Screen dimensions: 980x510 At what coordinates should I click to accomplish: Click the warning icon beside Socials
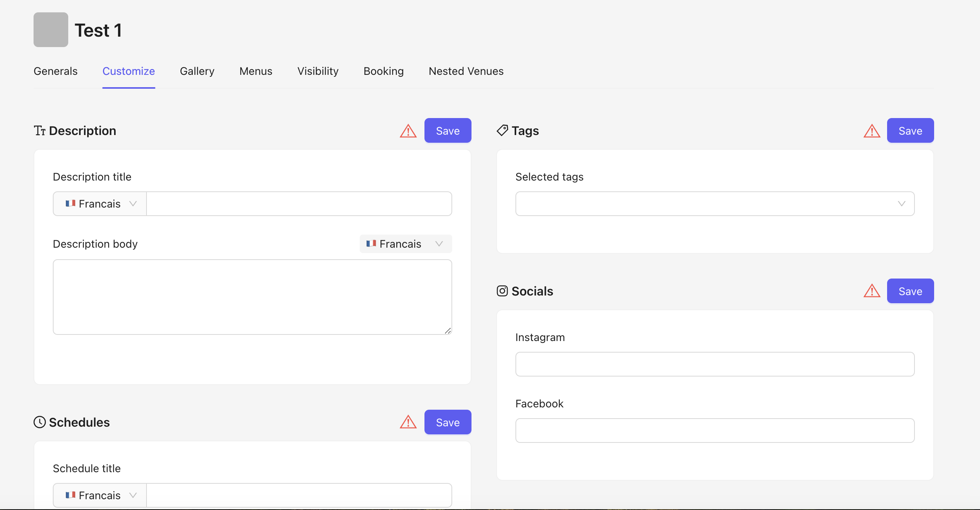pyautogui.click(x=872, y=291)
